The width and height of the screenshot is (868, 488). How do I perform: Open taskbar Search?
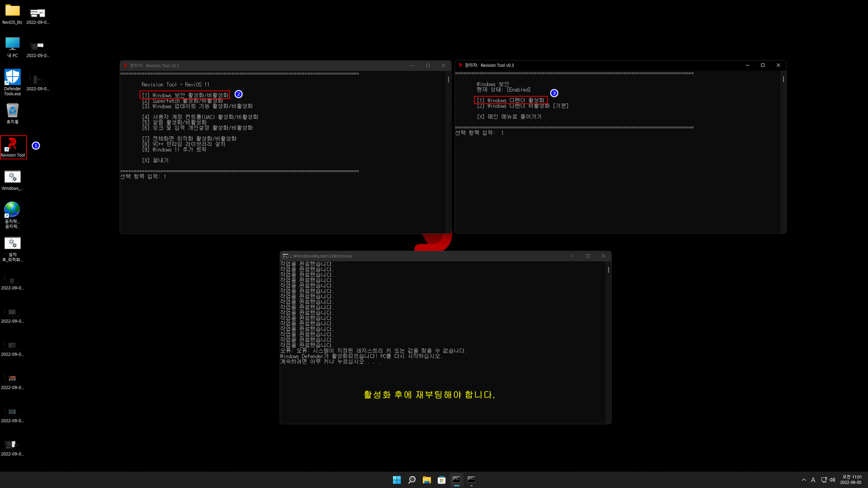(412, 480)
